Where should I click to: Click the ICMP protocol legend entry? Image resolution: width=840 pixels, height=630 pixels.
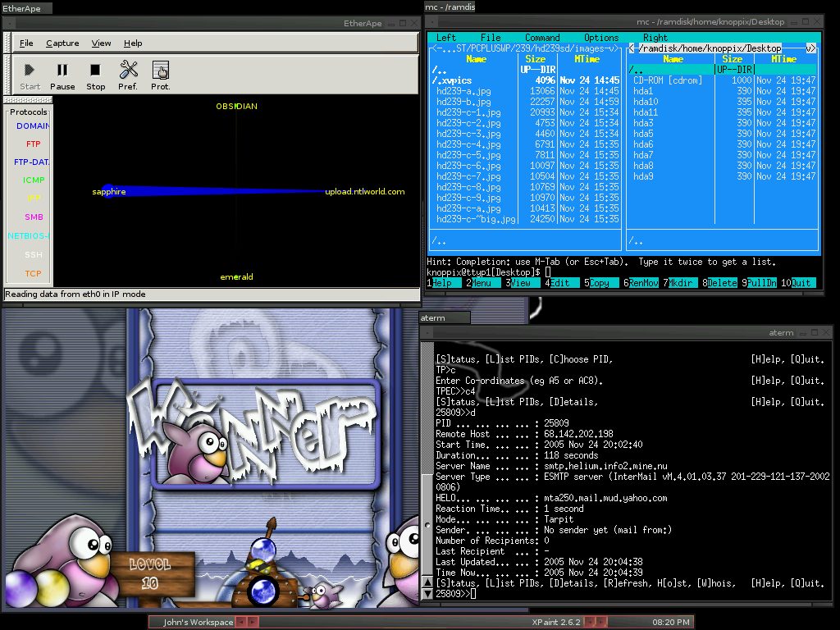click(34, 180)
